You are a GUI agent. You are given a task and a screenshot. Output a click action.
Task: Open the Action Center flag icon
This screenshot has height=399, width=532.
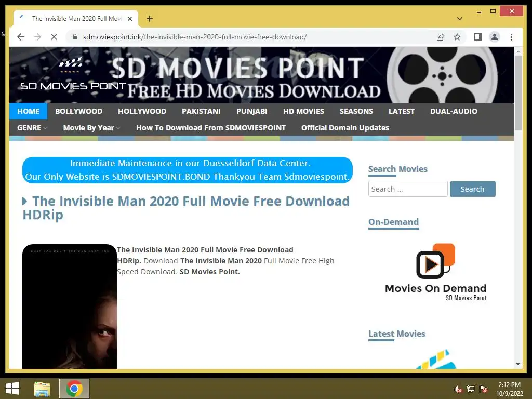click(483, 389)
